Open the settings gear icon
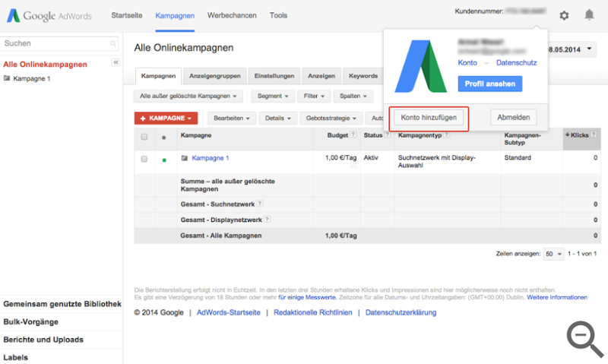This screenshot has width=608, height=364. pyautogui.click(x=564, y=15)
